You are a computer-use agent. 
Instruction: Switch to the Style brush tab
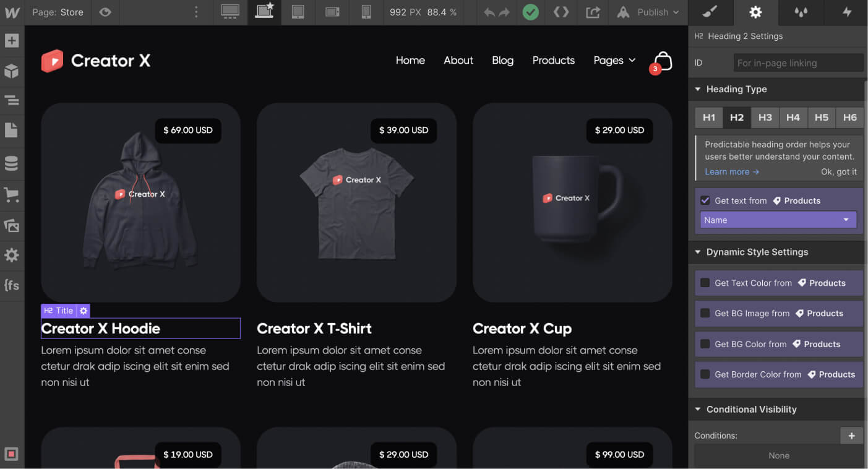coord(710,12)
